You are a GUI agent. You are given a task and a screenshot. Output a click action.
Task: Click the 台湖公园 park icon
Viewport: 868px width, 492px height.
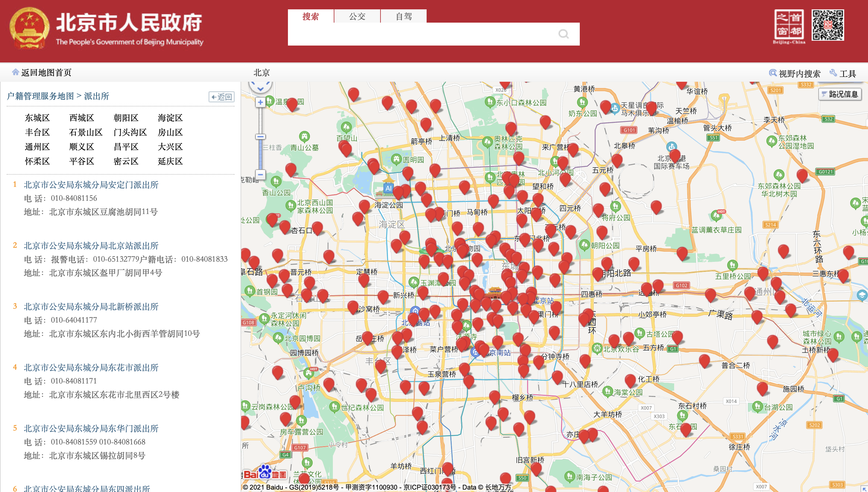click(758, 407)
